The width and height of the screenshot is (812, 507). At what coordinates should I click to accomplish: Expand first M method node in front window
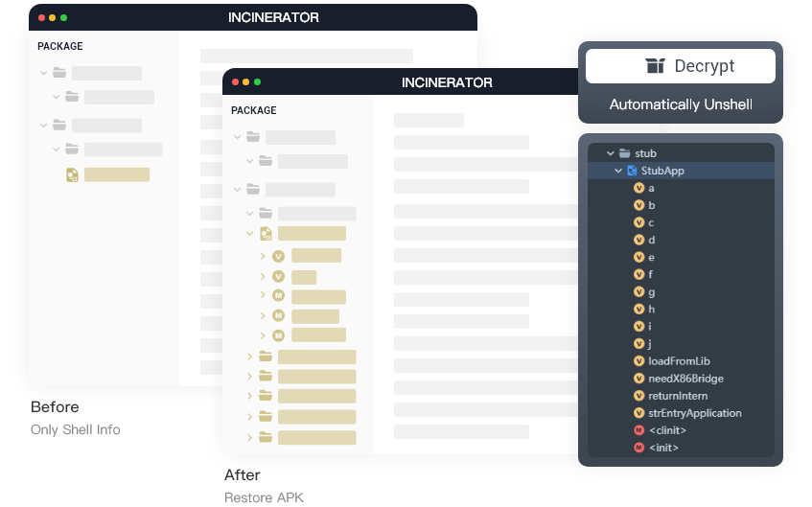263,295
